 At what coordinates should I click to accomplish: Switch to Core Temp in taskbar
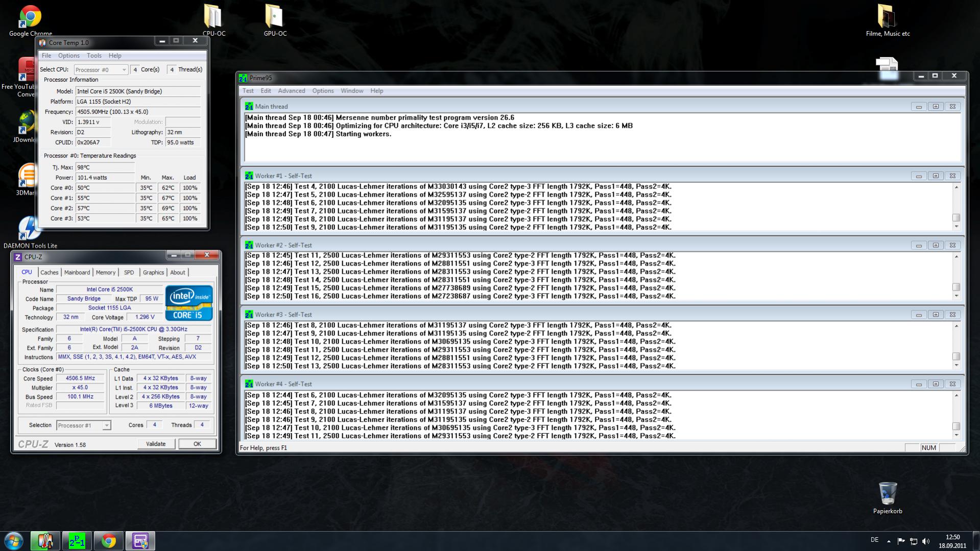[45, 541]
